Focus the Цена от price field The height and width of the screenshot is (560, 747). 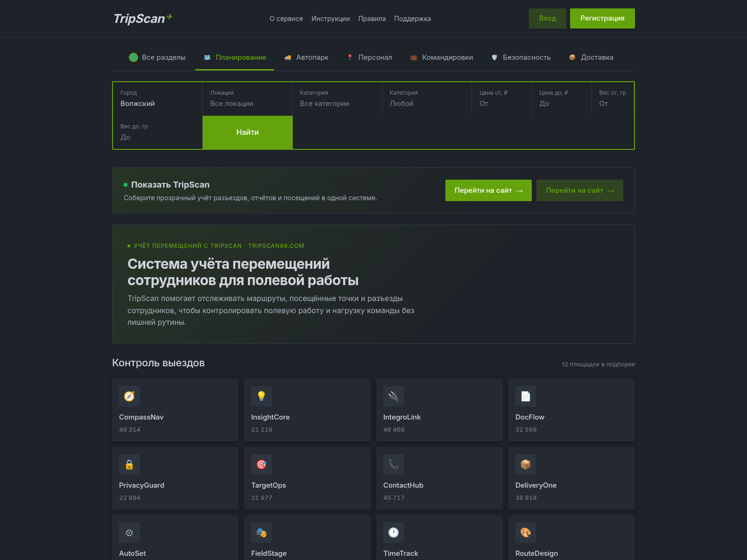pyautogui.click(x=502, y=99)
